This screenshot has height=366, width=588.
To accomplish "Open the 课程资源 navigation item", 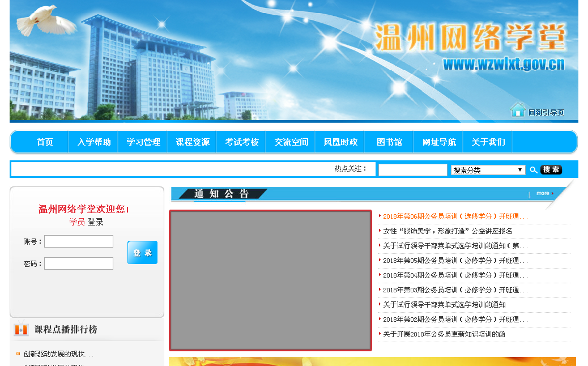I will (193, 142).
